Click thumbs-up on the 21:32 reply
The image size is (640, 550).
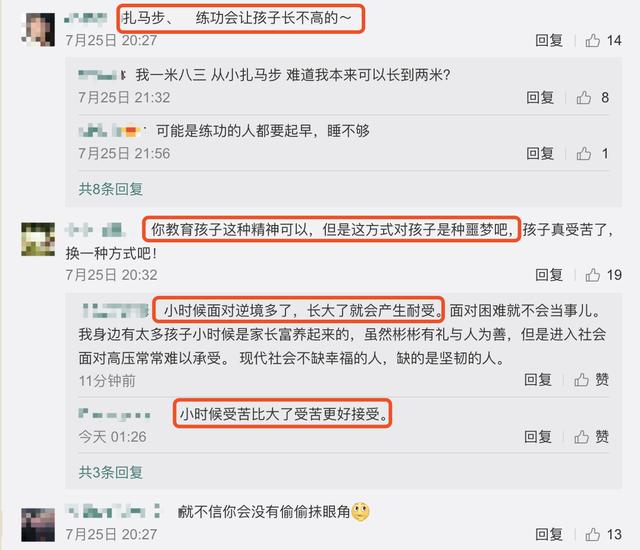584,98
